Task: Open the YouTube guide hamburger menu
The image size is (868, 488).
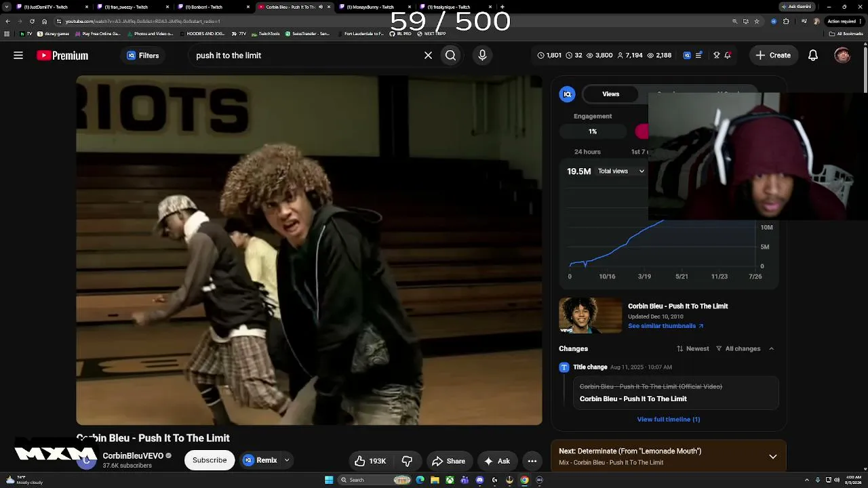Action: click(18, 56)
